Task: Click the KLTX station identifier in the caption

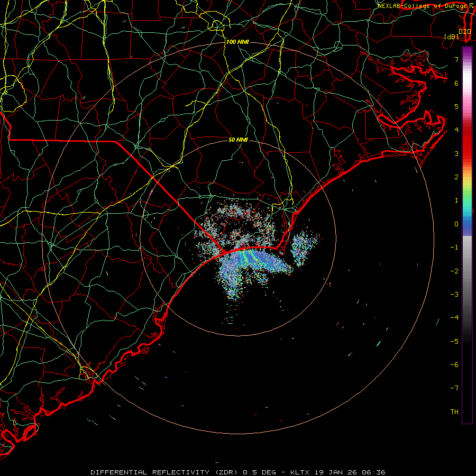Action: (x=300, y=472)
